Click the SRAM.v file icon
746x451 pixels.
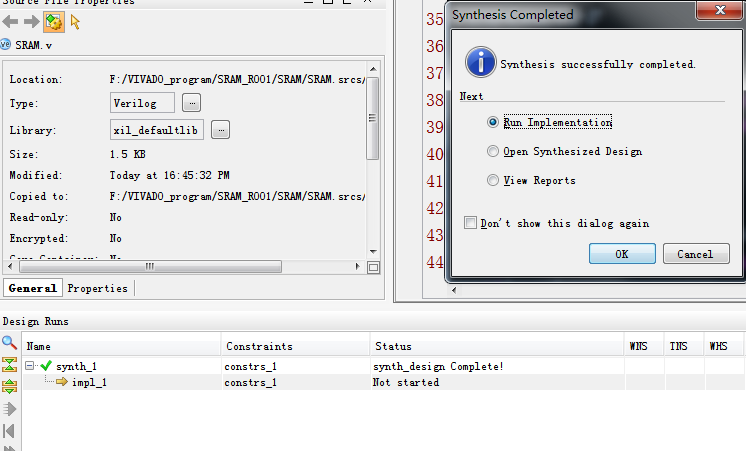coord(5,45)
